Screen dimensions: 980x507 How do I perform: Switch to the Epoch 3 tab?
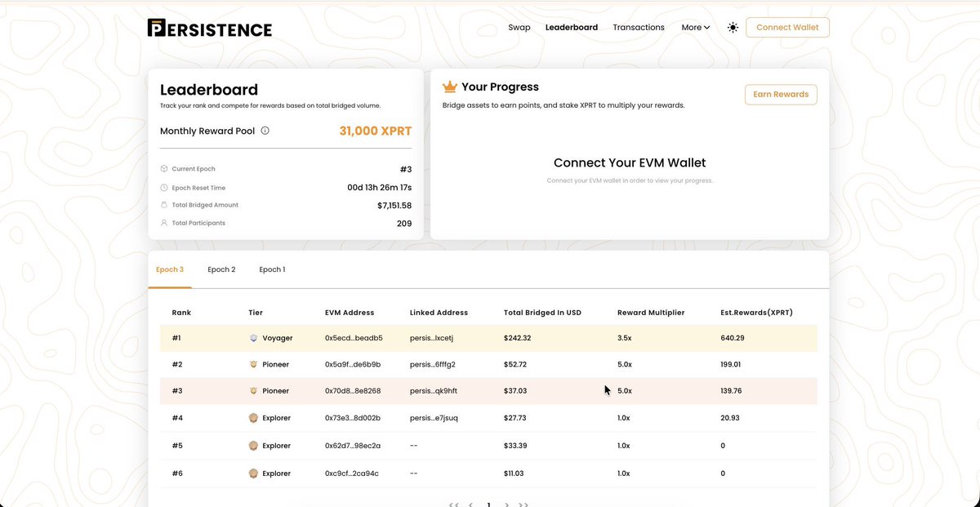170,269
